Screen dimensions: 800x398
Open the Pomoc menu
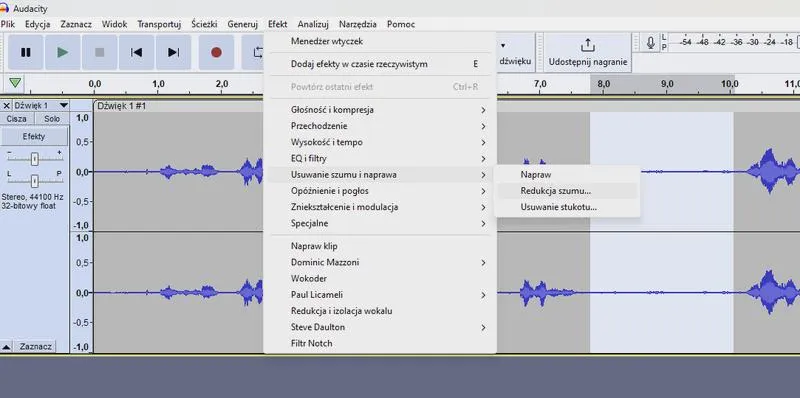coord(401,24)
